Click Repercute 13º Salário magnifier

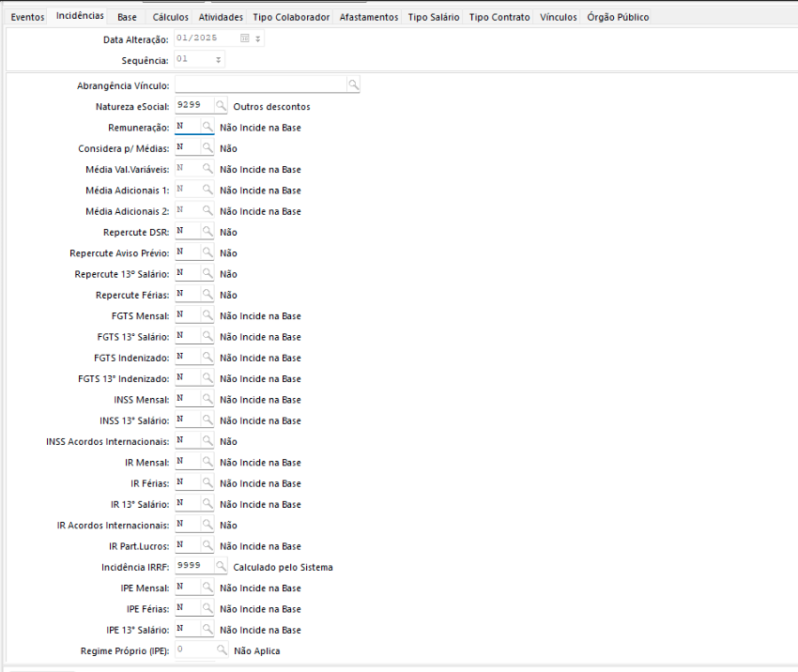click(x=207, y=273)
